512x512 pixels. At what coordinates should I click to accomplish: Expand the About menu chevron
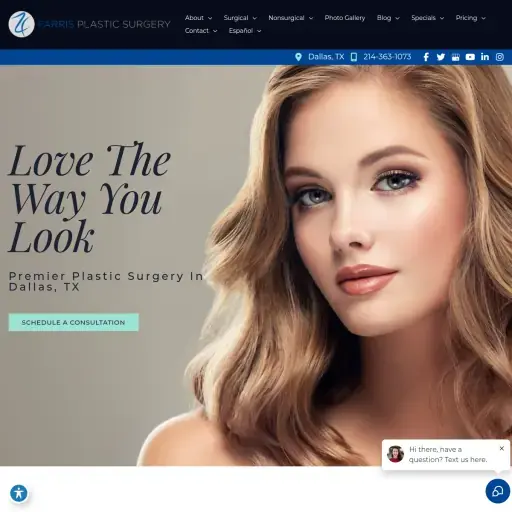coord(210,18)
